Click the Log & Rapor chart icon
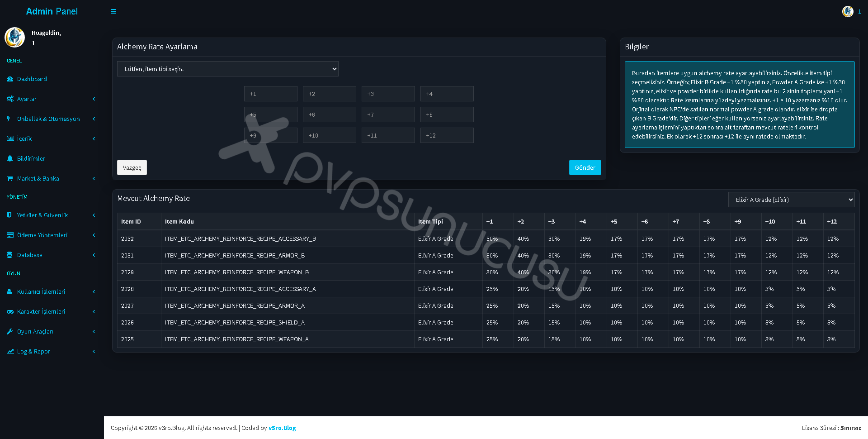 10,351
